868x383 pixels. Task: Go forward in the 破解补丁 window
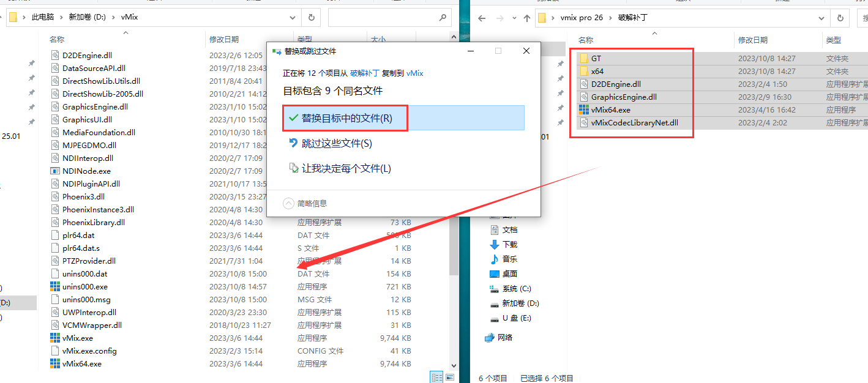click(x=501, y=18)
